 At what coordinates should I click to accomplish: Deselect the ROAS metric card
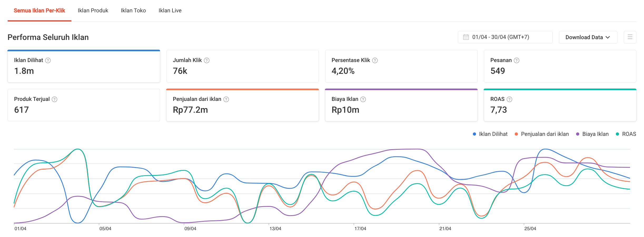(560, 105)
